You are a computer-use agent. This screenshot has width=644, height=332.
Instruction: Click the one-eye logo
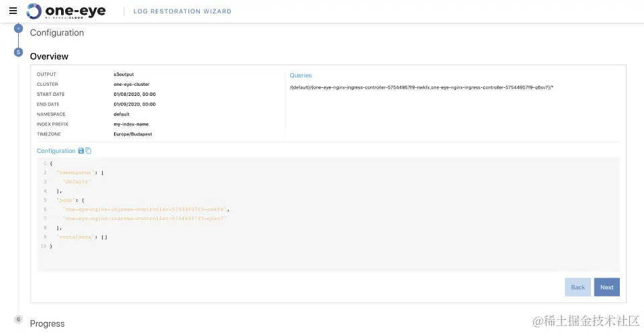(66, 11)
